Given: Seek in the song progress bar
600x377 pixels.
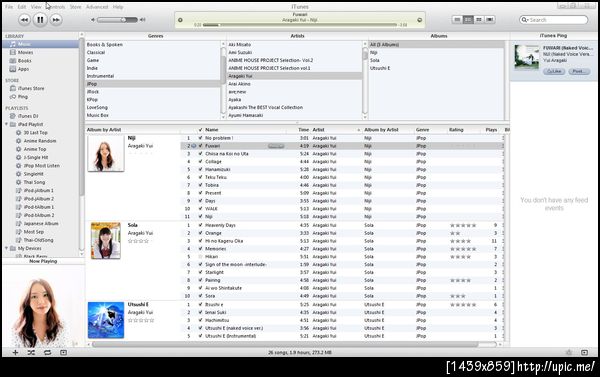Looking at the screenshot, I should coord(300,25).
